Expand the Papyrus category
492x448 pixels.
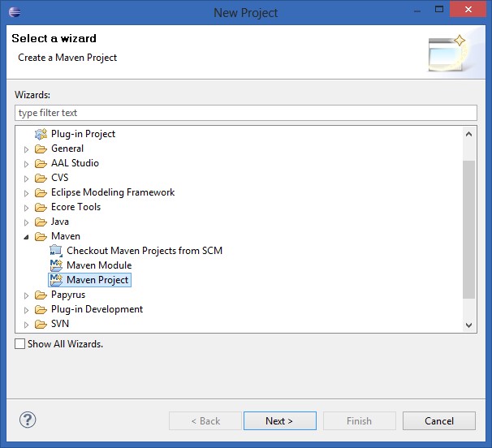[x=26, y=296]
